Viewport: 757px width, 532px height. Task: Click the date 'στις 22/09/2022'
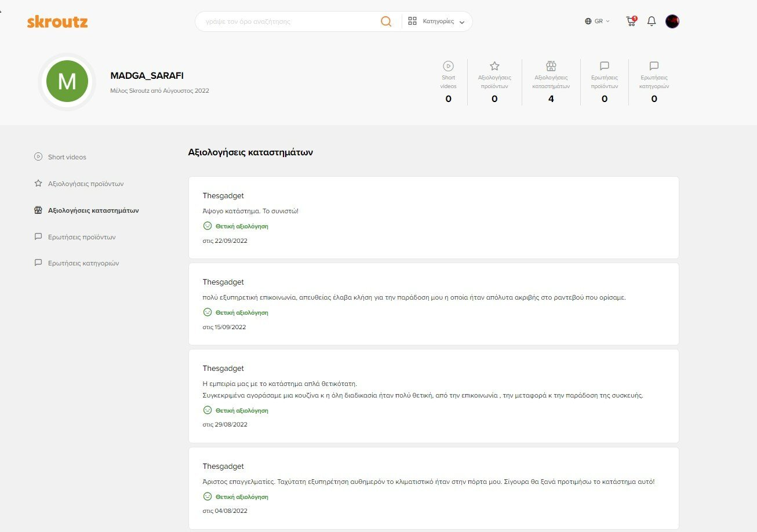pyautogui.click(x=225, y=241)
